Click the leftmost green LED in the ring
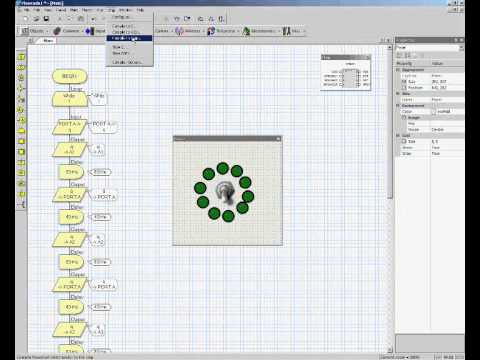This screenshot has width=480, height=360. [x=200, y=188]
